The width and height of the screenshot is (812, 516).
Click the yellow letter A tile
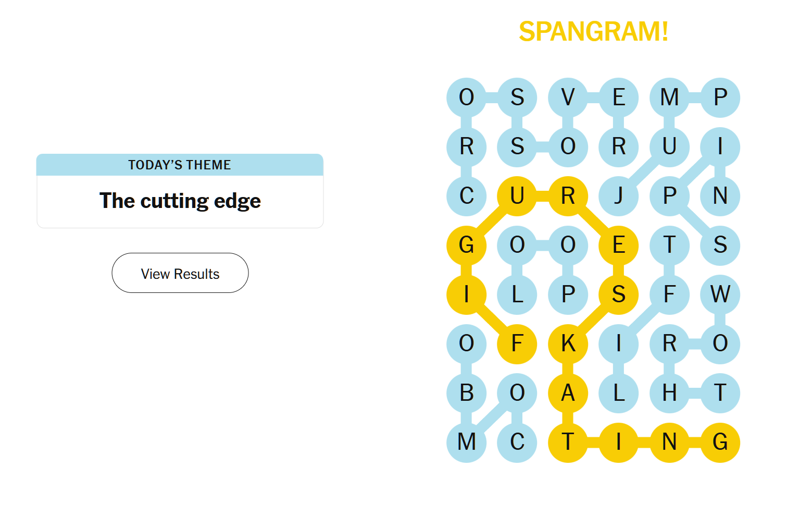point(568,393)
